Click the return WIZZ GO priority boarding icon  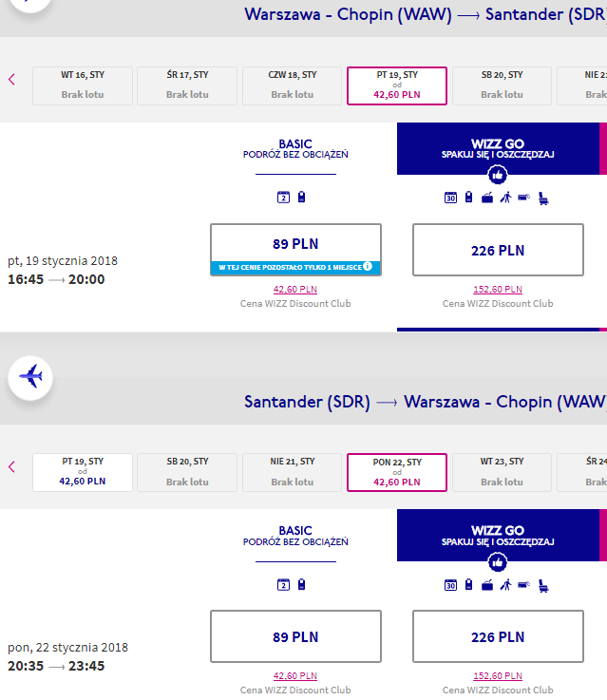click(x=505, y=584)
